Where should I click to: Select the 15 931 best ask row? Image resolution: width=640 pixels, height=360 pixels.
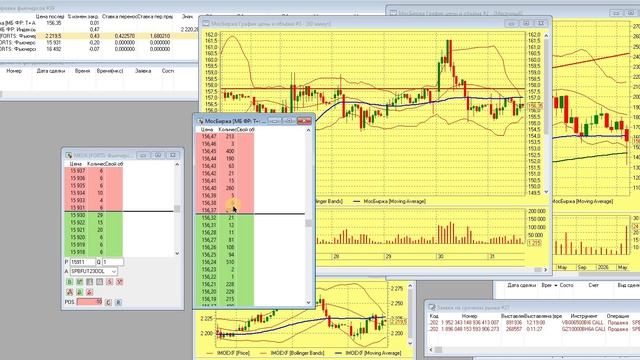(x=93, y=208)
